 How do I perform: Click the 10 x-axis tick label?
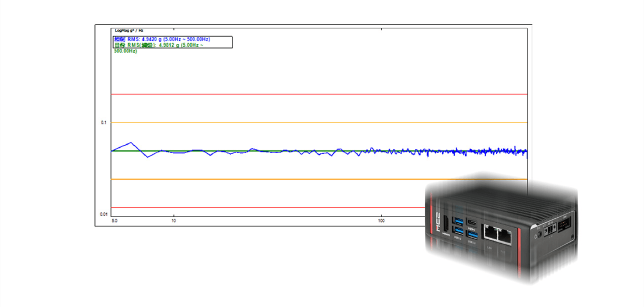click(x=173, y=220)
